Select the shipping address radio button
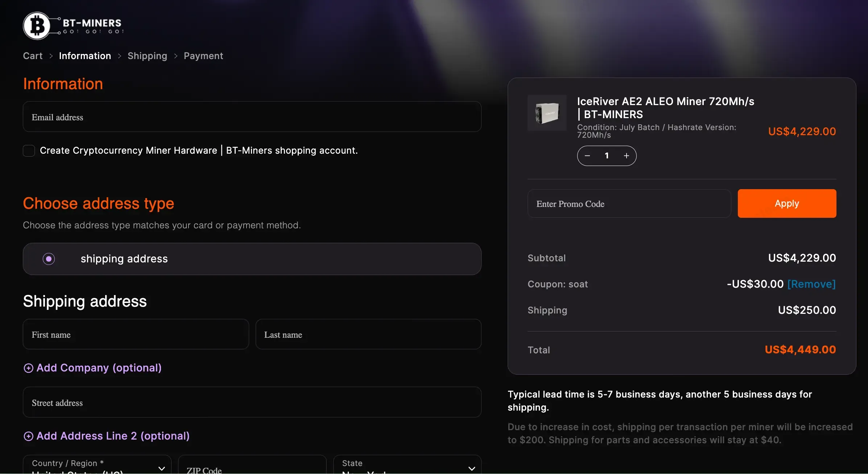Viewport: 868px width, 474px height. click(49, 259)
